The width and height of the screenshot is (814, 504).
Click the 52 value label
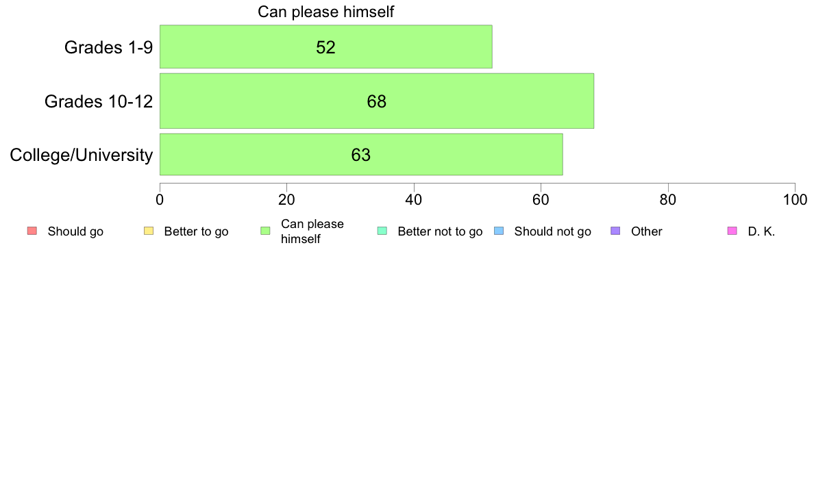(325, 47)
